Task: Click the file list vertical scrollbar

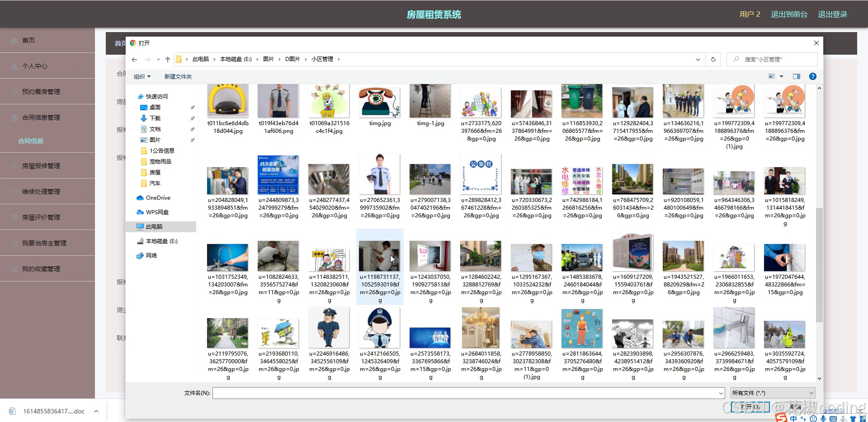Action: tap(819, 264)
